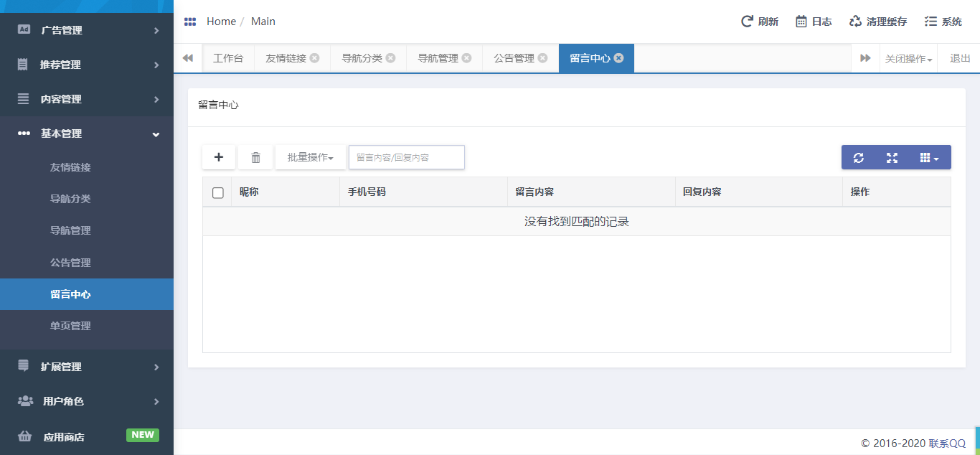
Task: Open the 批量操作 dropdown
Action: coord(310,157)
